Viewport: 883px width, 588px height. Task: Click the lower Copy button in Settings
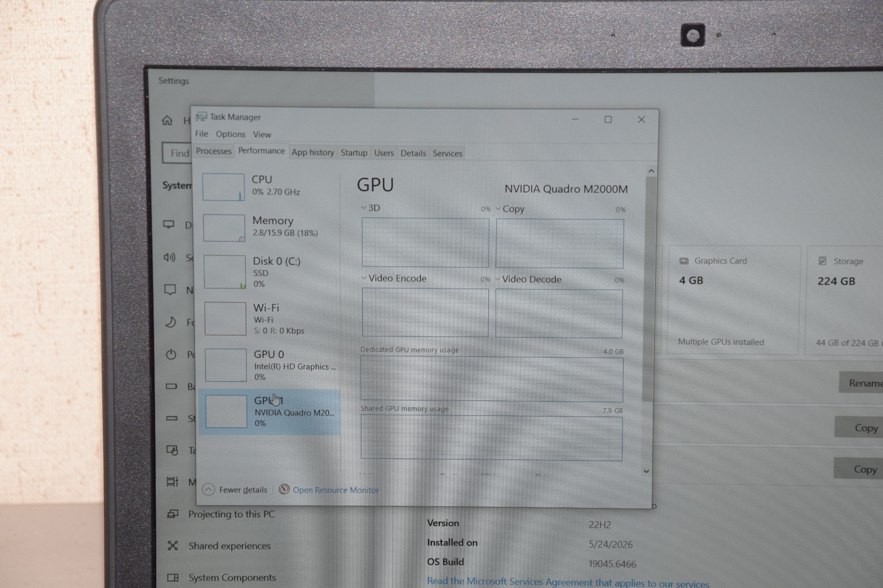pos(859,469)
